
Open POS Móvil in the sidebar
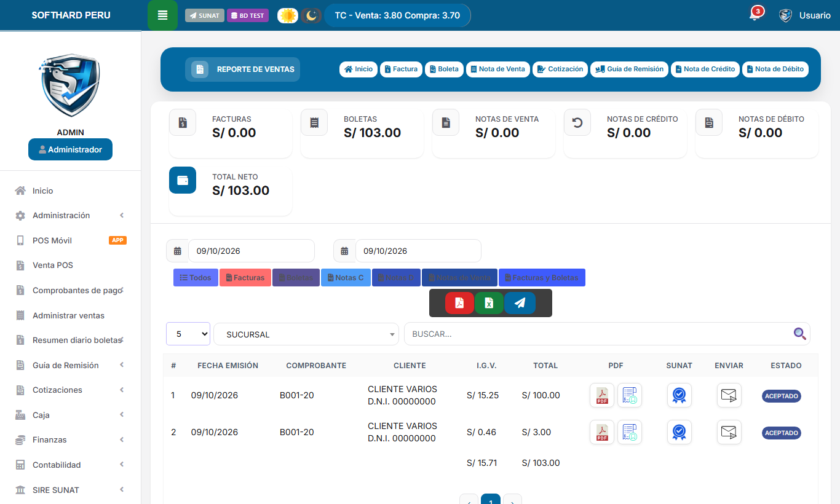click(70, 240)
